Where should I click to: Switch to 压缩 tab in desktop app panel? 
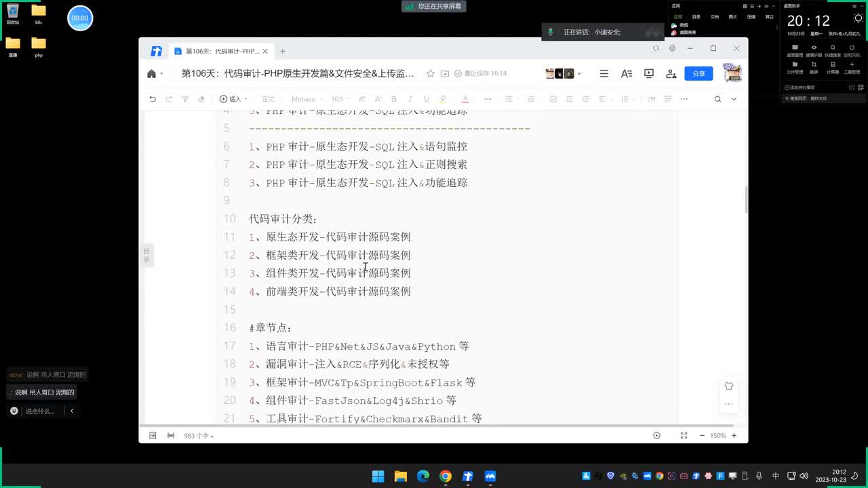tap(751, 16)
